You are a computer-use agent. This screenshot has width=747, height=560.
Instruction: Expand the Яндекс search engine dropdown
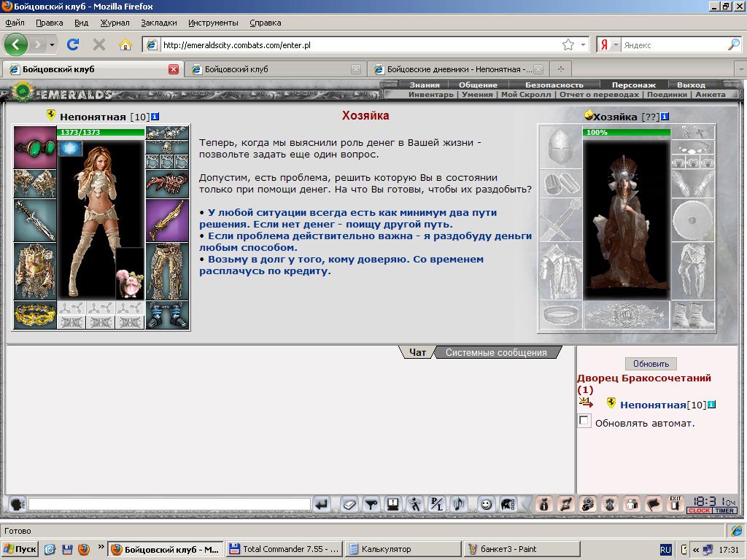point(616,44)
